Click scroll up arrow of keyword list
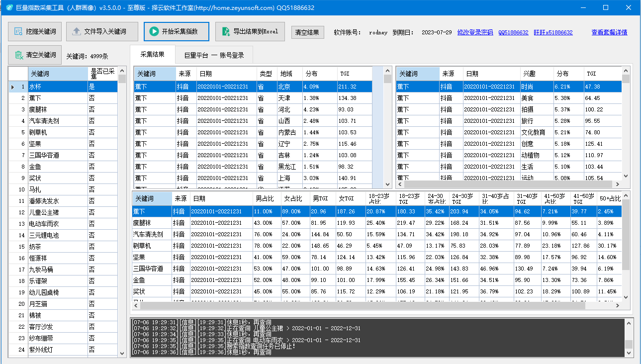The height and width of the screenshot is (364, 641). pyautogui.click(x=122, y=71)
